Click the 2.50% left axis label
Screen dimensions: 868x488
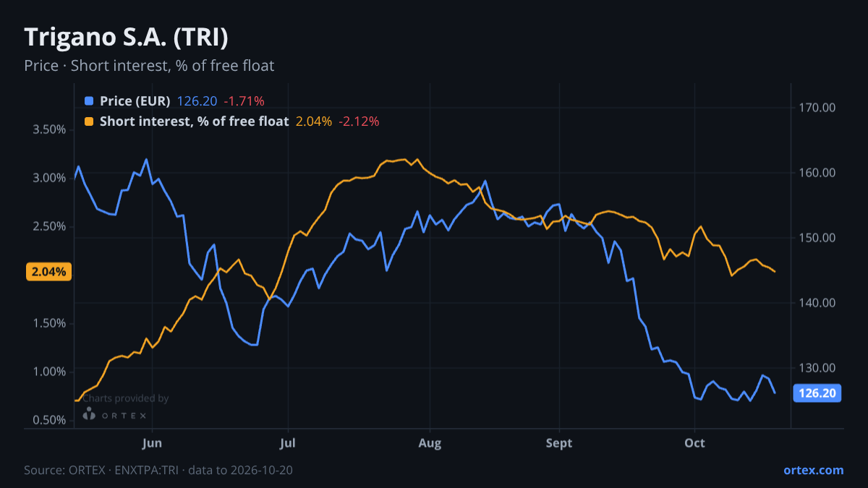tap(49, 226)
